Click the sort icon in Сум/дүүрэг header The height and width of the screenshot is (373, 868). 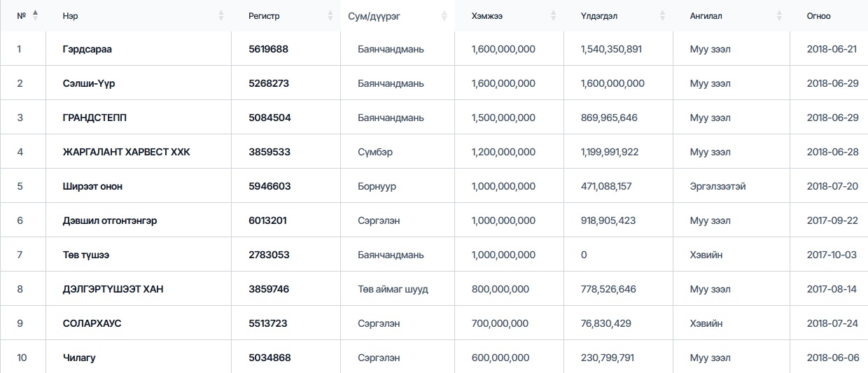(444, 15)
